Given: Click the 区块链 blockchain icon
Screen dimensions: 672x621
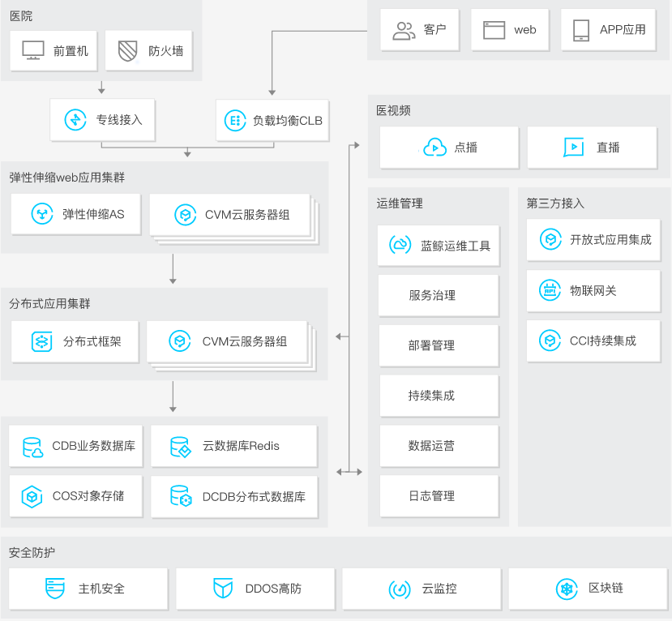Looking at the screenshot, I should point(566,589).
